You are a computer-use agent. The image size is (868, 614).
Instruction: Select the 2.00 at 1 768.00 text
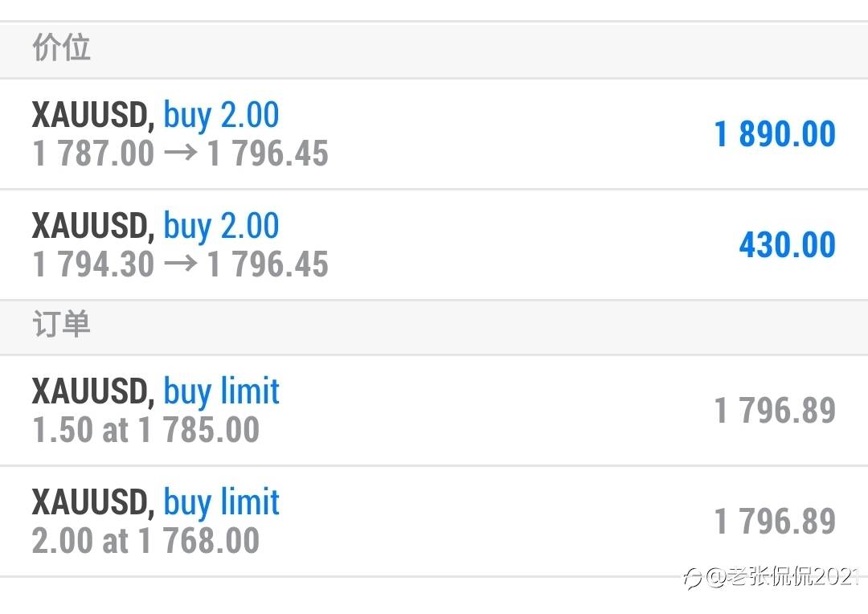(145, 540)
